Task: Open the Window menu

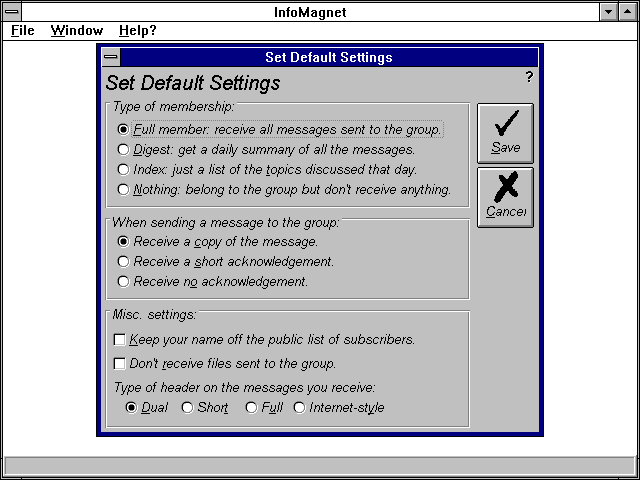Action: [77, 30]
